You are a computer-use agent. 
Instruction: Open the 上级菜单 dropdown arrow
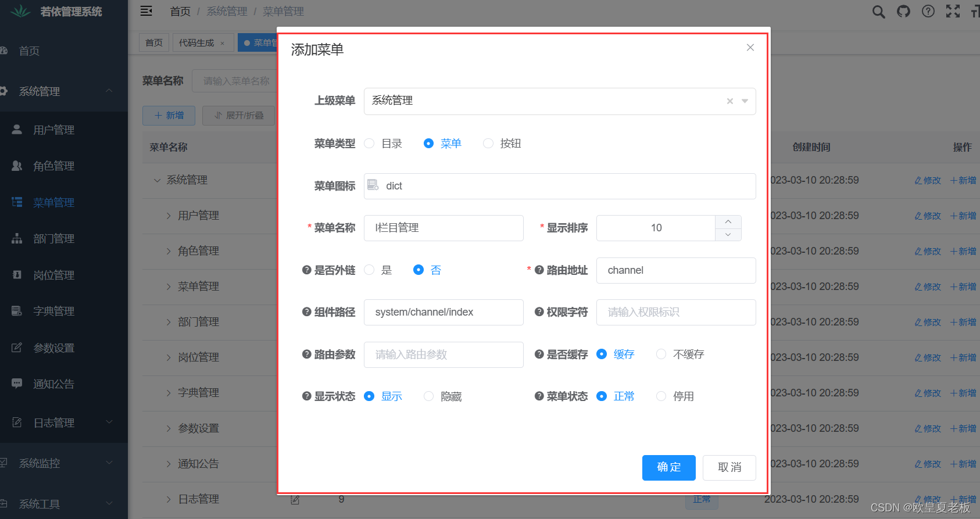pos(745,101)
